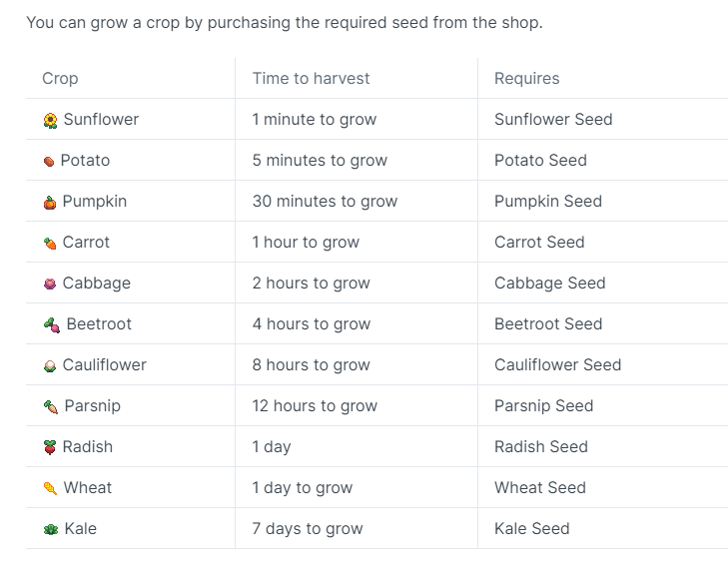Click the Potato crop icon

pos(49,162)
